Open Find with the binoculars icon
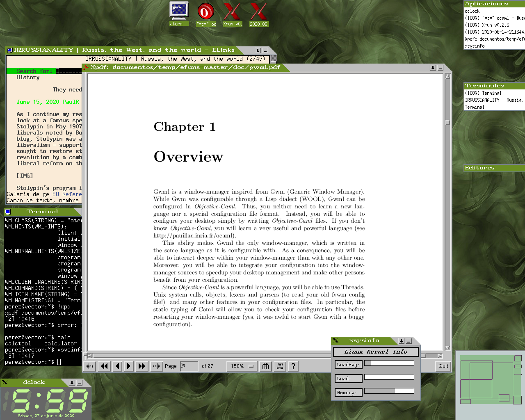 266,366
